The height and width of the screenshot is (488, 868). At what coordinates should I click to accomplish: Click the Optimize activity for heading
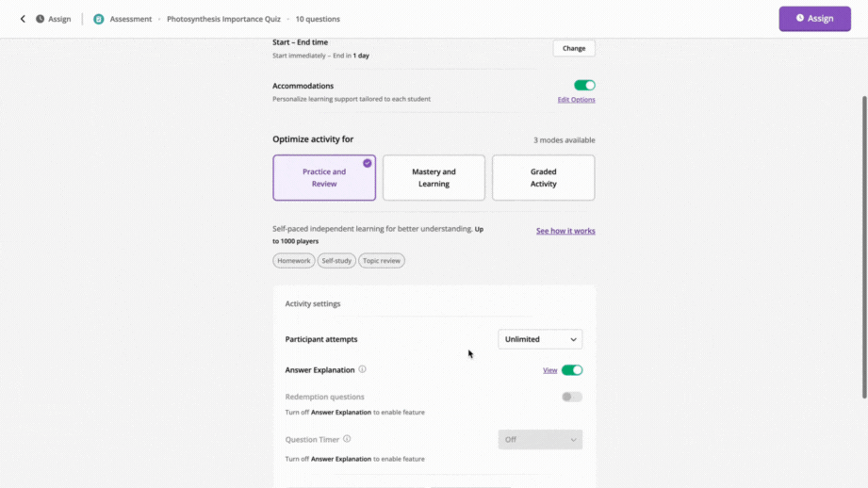pos(313,139)
